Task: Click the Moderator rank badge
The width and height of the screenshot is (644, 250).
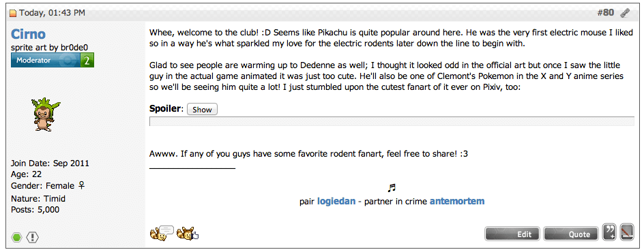Action: 46,60
